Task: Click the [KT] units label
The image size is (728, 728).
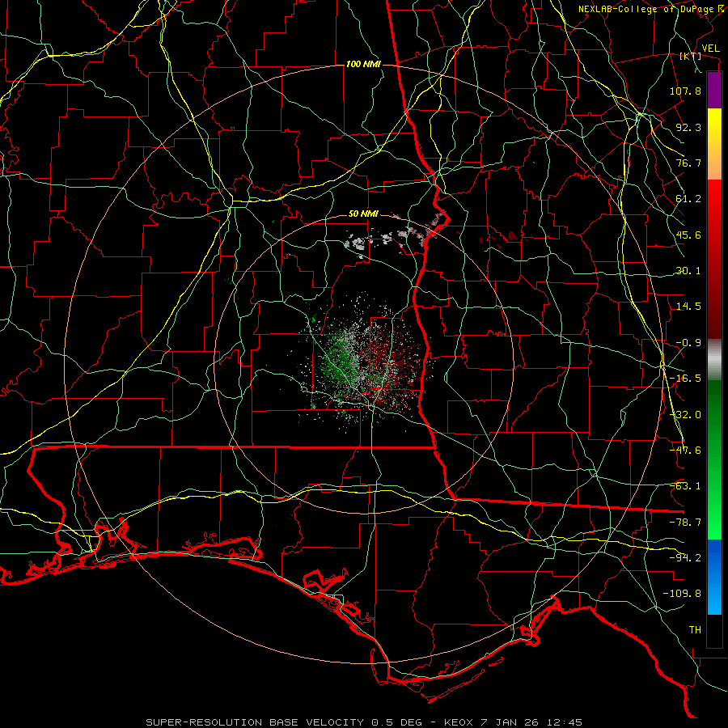Action: [691, 56]
